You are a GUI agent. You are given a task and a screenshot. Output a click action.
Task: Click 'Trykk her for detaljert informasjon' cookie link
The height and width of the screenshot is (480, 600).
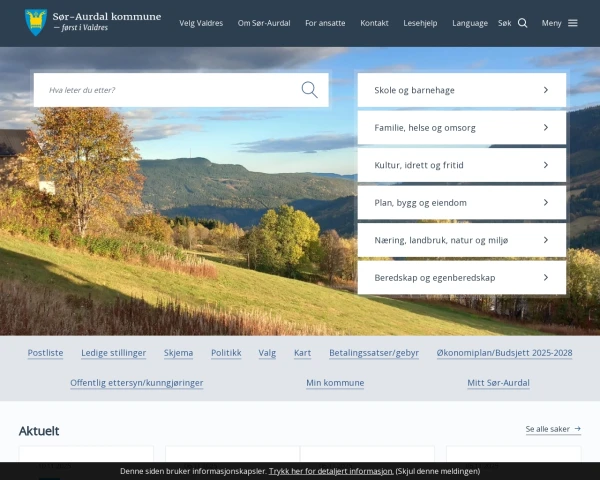[x=330, y=471]
